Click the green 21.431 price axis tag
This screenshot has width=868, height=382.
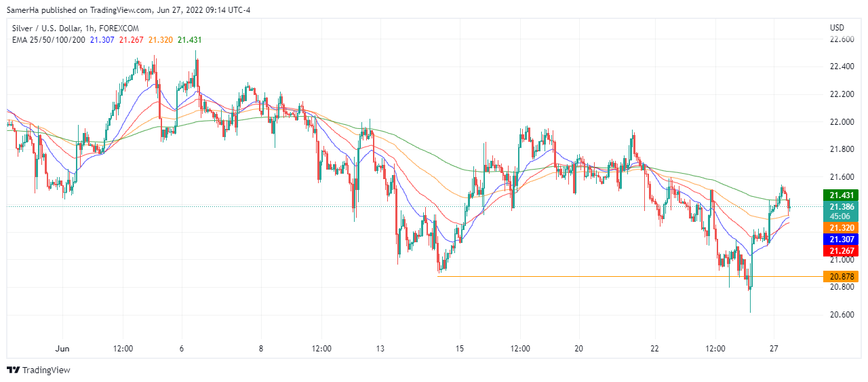[x=840, y=195]
